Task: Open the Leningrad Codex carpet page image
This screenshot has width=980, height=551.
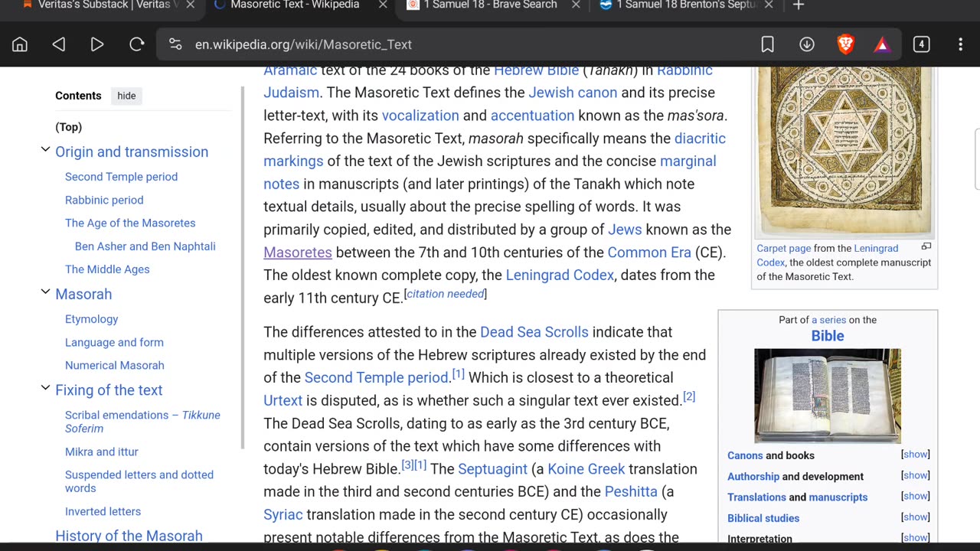Action: 844,152
